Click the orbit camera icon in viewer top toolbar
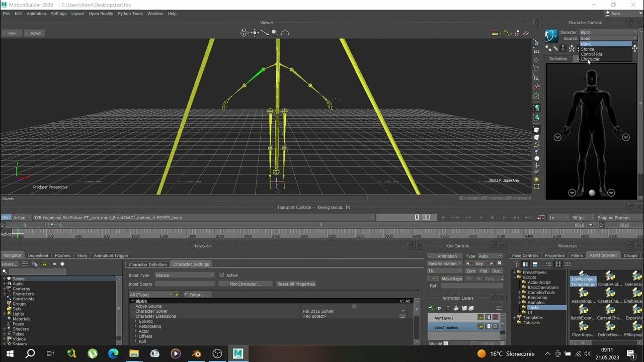The image size is (644, 362). pyautogui.click(x=244, y=33)
